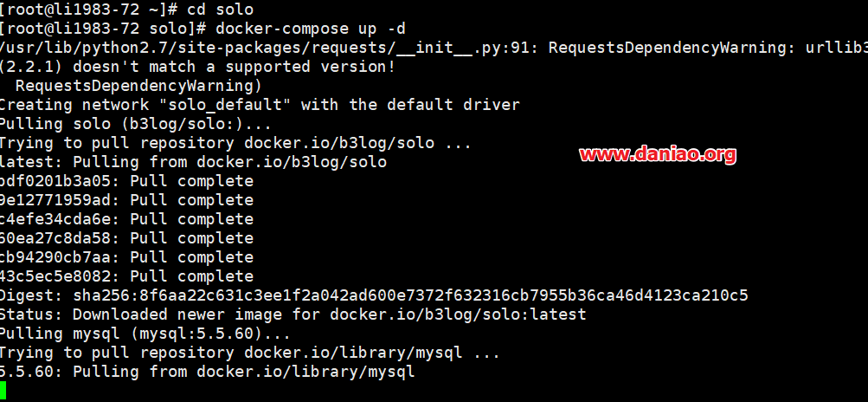Click the 'Status: Downloaded newer image' line
This screenshot has height=402, width=868.
click(293, 314)
